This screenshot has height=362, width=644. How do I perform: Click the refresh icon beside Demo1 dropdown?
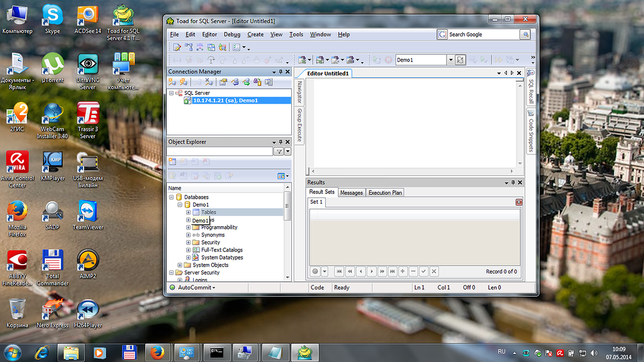pos(460,60)
